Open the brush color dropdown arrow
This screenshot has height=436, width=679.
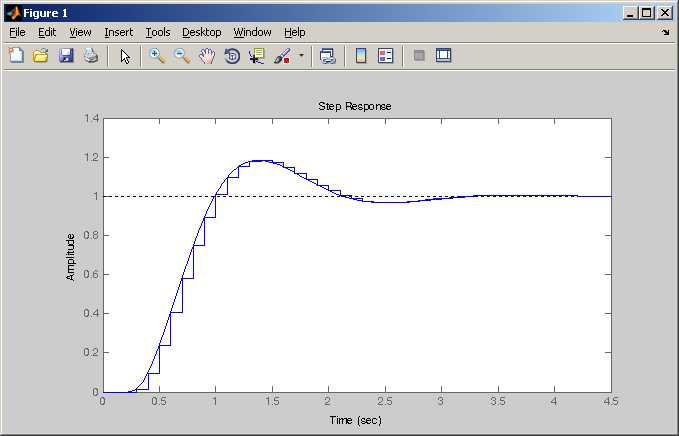pyautogui.click(x=301, y=55)
